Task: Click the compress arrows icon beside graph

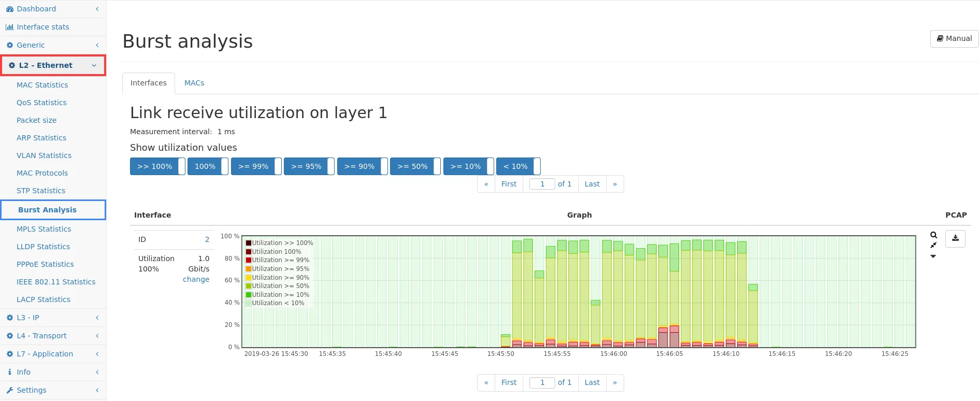Action: point(933,246)
